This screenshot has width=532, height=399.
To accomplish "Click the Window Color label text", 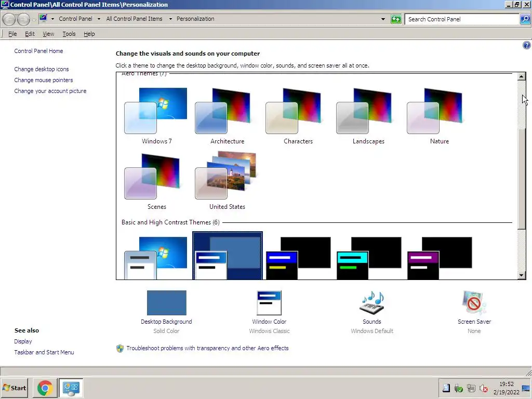I will pyautogui.click(x=269, y=322).
